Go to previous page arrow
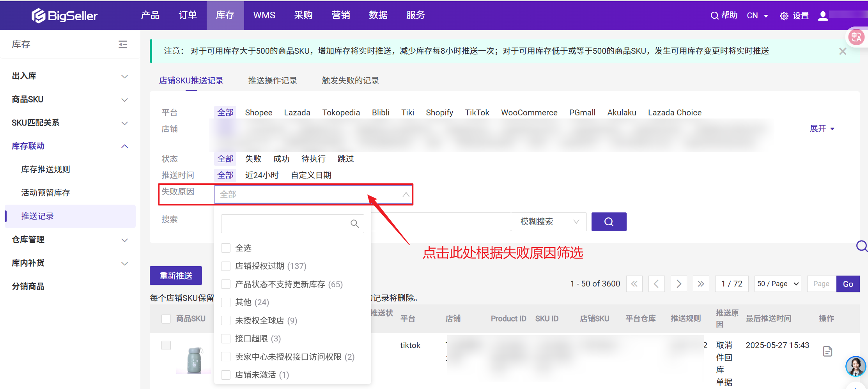 tap(657, 284)
